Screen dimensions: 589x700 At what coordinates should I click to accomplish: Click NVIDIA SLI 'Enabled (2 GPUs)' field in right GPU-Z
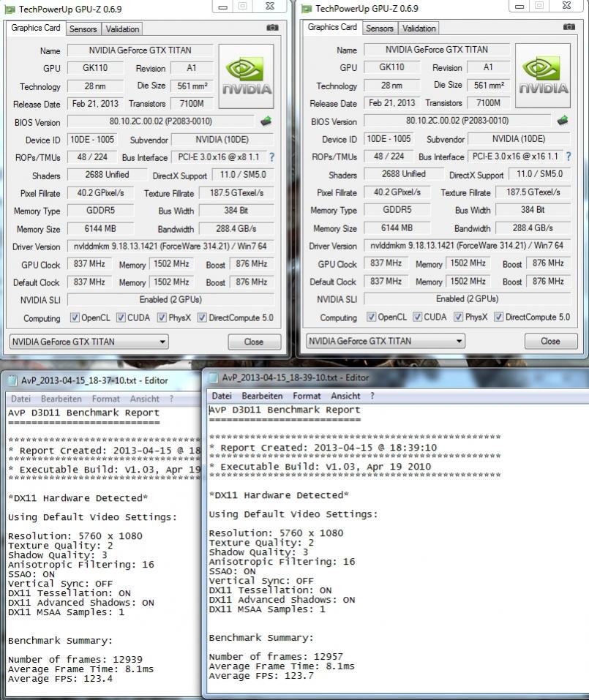click(467, 298)
